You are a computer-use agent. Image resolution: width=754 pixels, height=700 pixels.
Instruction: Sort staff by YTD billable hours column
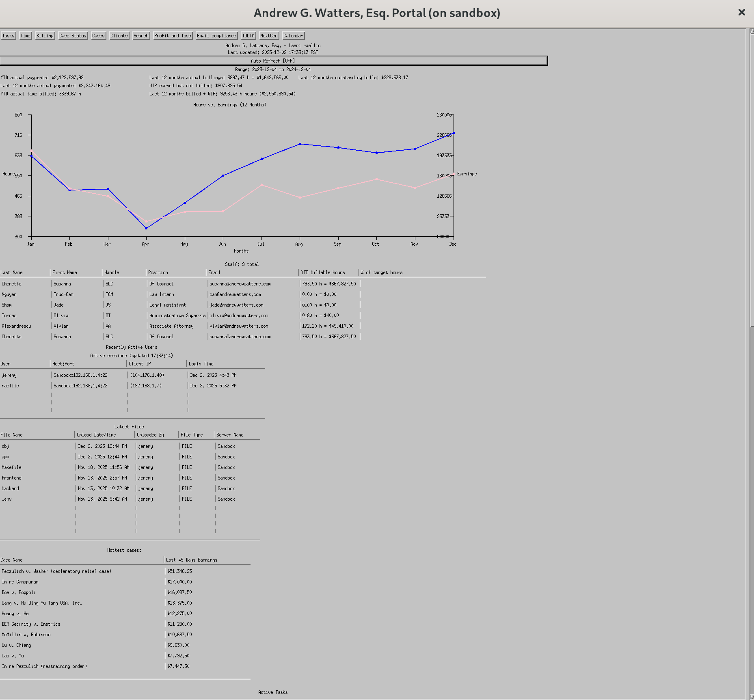pyautogui.click(x=323, y=272)
